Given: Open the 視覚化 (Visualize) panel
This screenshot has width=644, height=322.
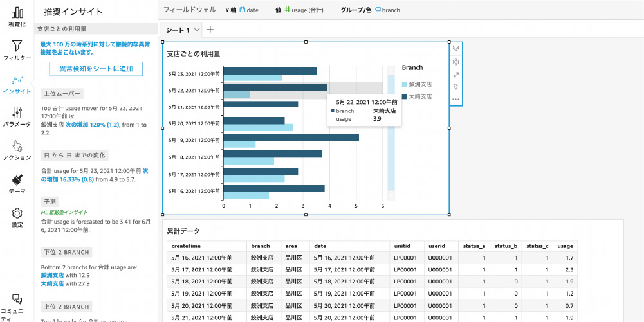Looking at the screenshot, I should pos(17,16).
